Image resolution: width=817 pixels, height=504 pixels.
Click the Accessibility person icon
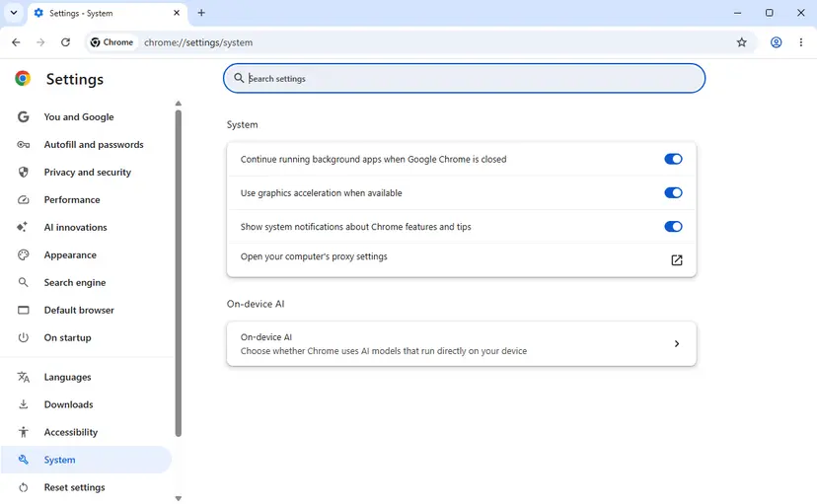23,432
